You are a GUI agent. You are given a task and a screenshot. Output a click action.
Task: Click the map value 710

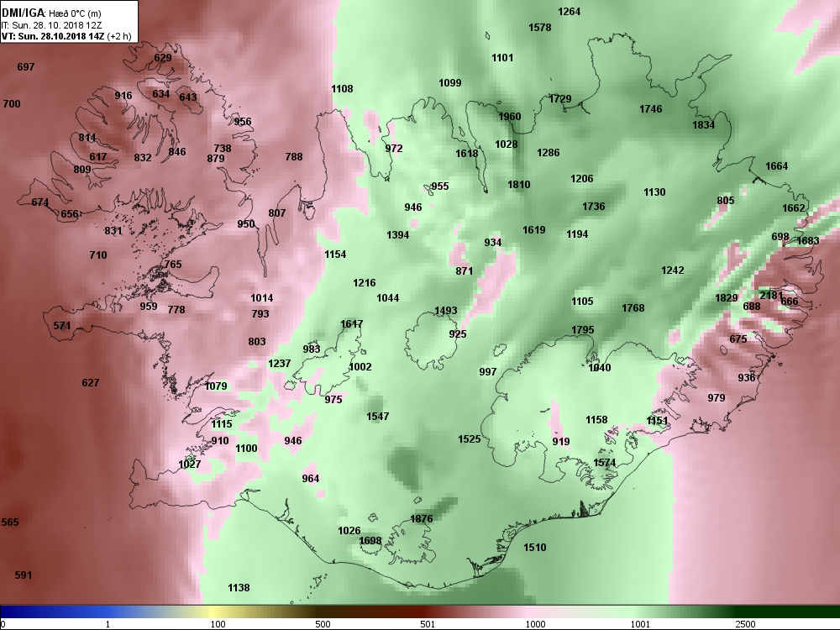click(98, 255)
